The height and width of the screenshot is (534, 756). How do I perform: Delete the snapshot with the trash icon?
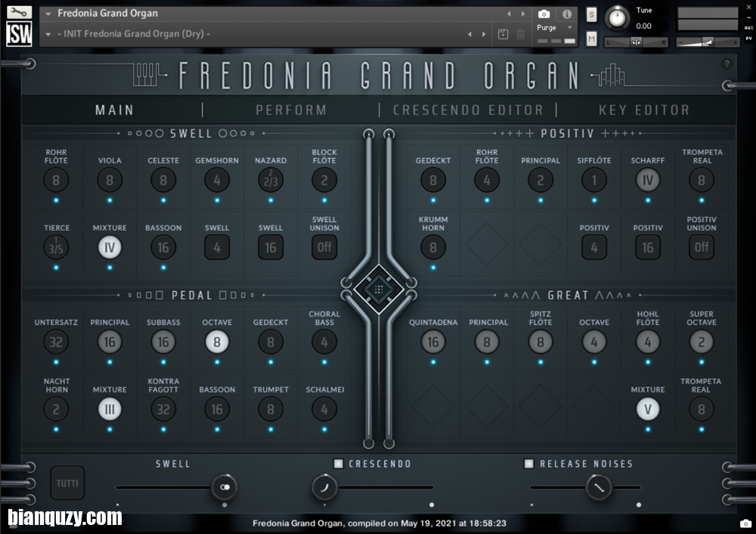pos(521,34)
